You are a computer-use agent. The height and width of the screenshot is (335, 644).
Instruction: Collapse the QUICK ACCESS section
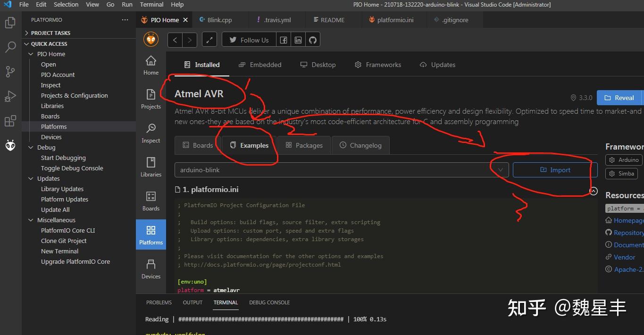coord(49,43)
